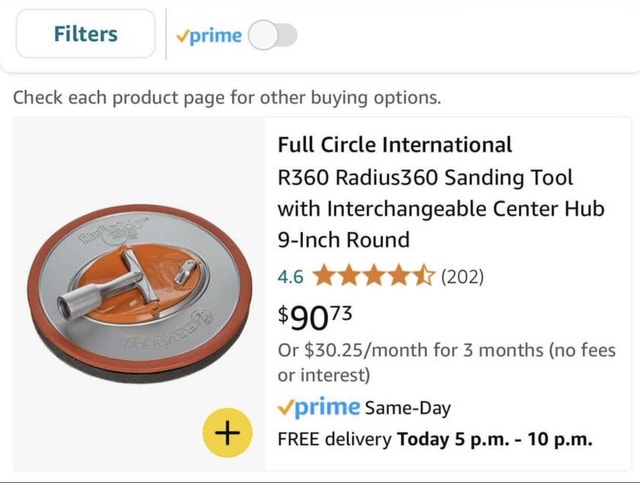Click the "Check each product page" notice

point(226,98)
